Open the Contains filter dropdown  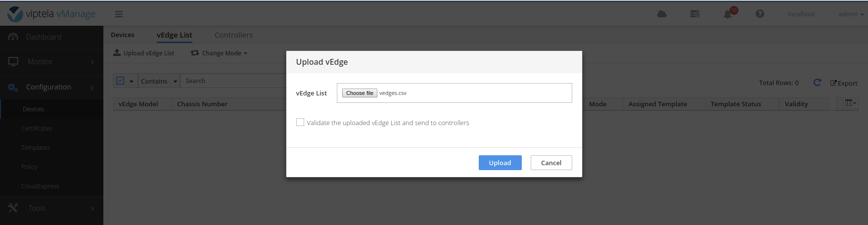point(158,81)
